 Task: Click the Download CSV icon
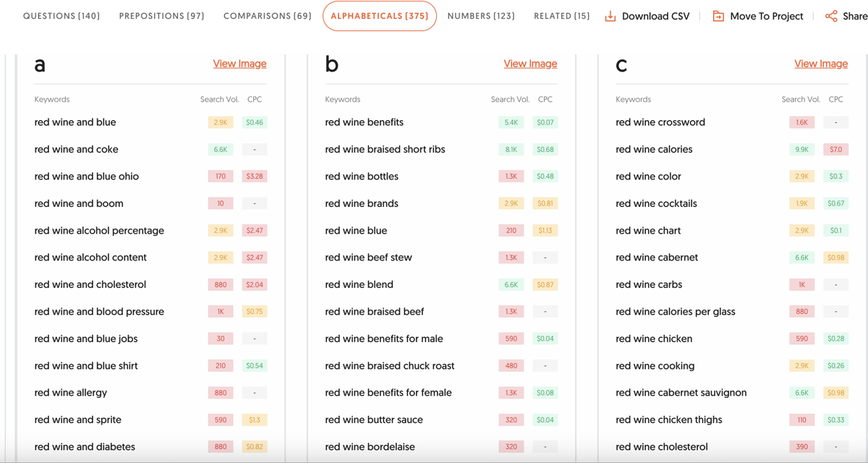(610, 16)
